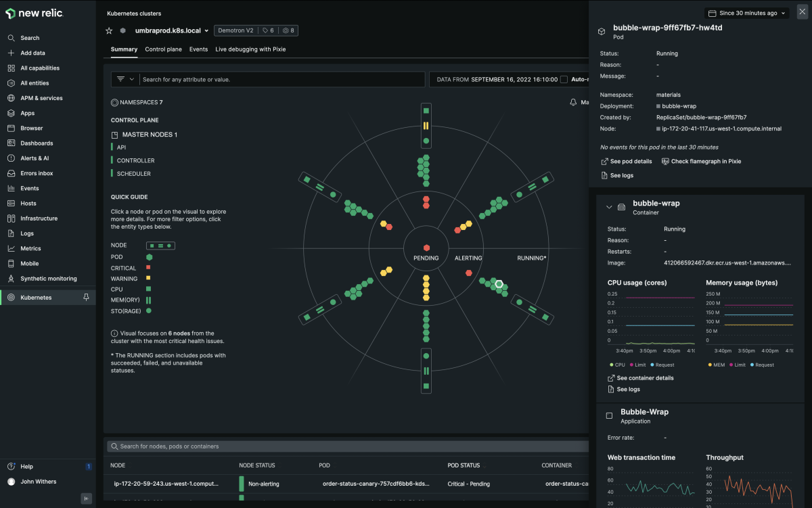Open Check flamegraph in Pixie link

701,162
